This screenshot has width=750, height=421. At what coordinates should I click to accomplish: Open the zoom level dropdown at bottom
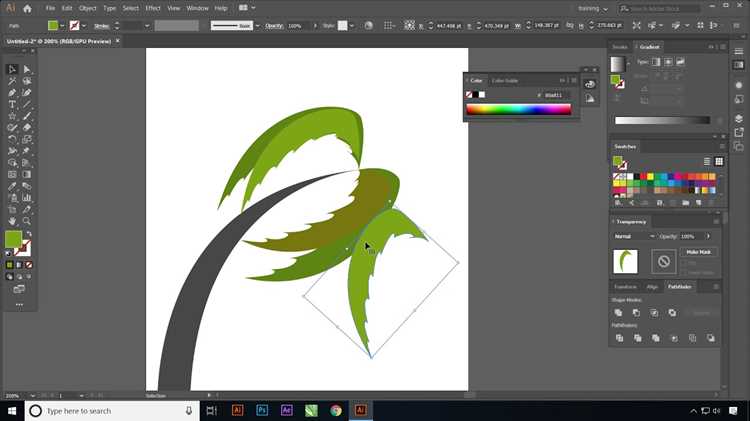33,396
